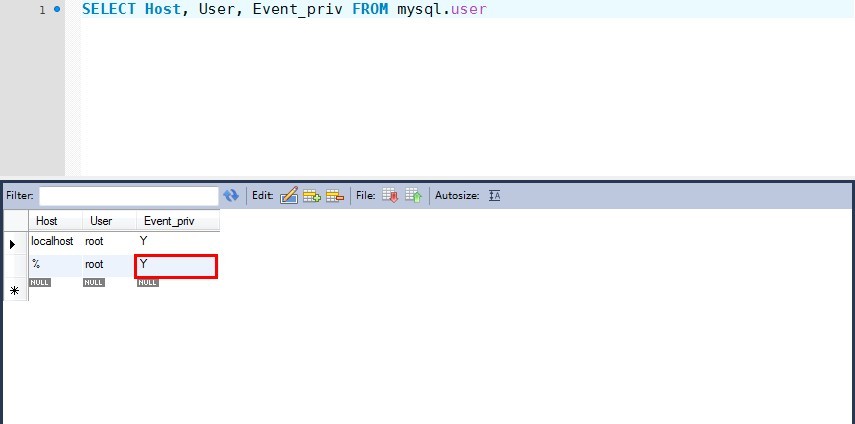Click mysql.user in the SQL query
855x424 pixels.
click(x=442, y=9)
